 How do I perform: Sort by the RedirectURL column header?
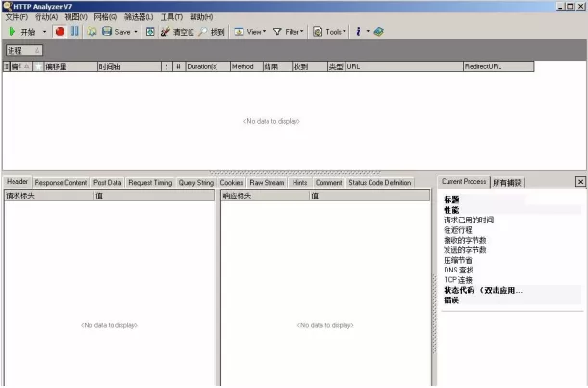499,66
